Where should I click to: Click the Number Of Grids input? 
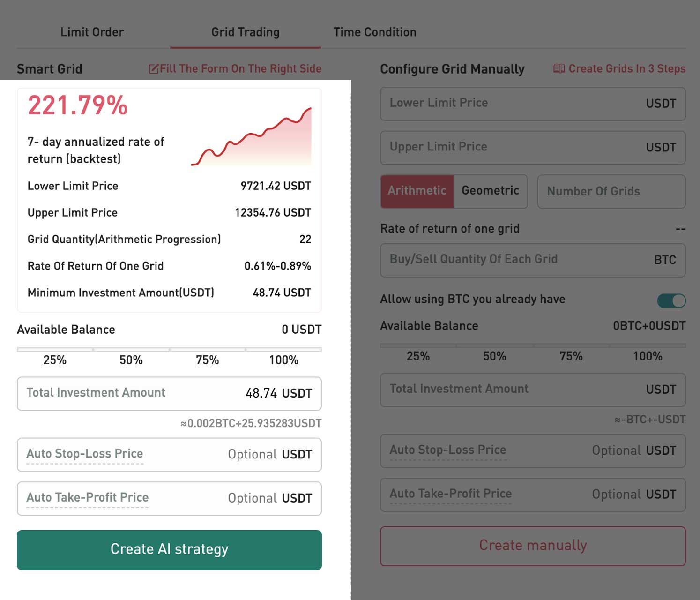(611, 192)
